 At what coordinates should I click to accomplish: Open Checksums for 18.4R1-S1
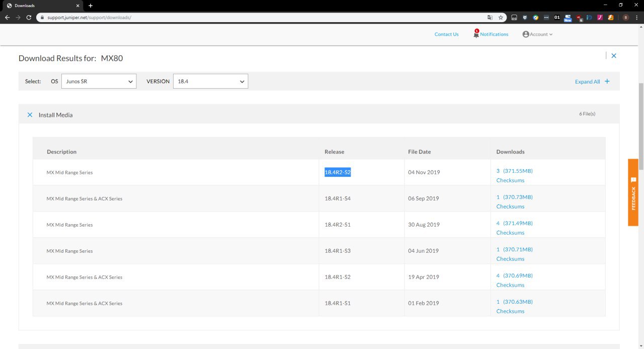coord(510,311)
